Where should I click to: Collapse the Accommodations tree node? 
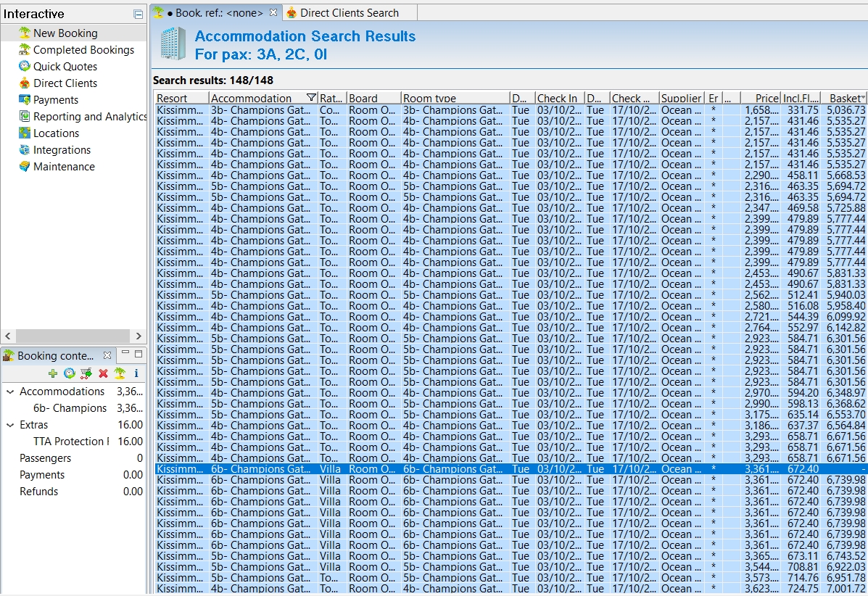[10, 392]
